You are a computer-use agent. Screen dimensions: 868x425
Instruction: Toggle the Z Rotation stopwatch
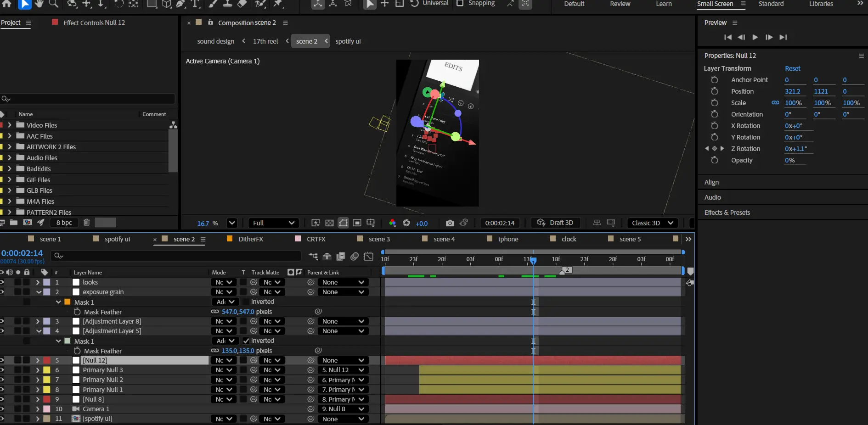[x=714, y=149]
